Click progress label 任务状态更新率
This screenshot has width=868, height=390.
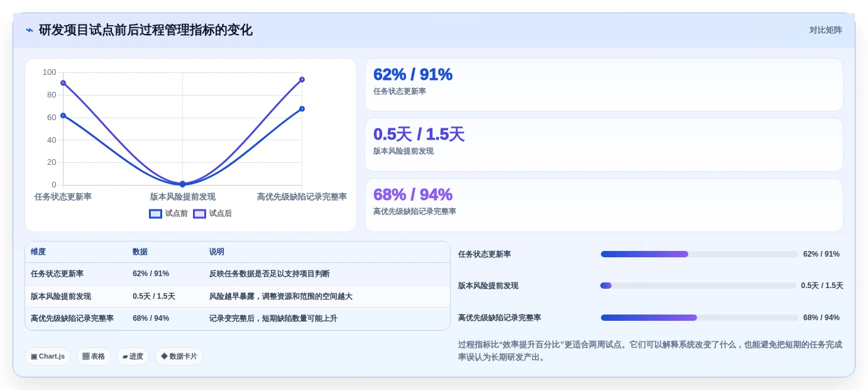point(485,254)
